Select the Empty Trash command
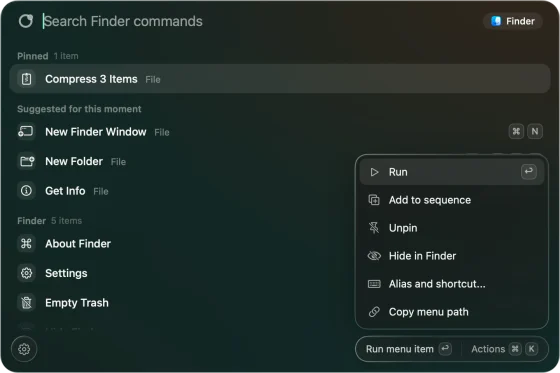 pyautogui.click(x=182, y=303)
